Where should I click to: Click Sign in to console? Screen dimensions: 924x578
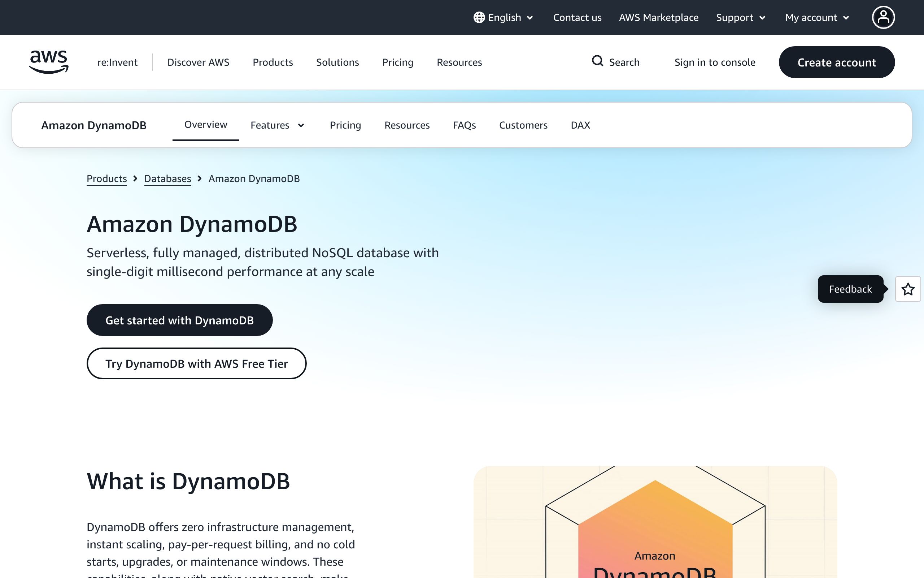715,62
